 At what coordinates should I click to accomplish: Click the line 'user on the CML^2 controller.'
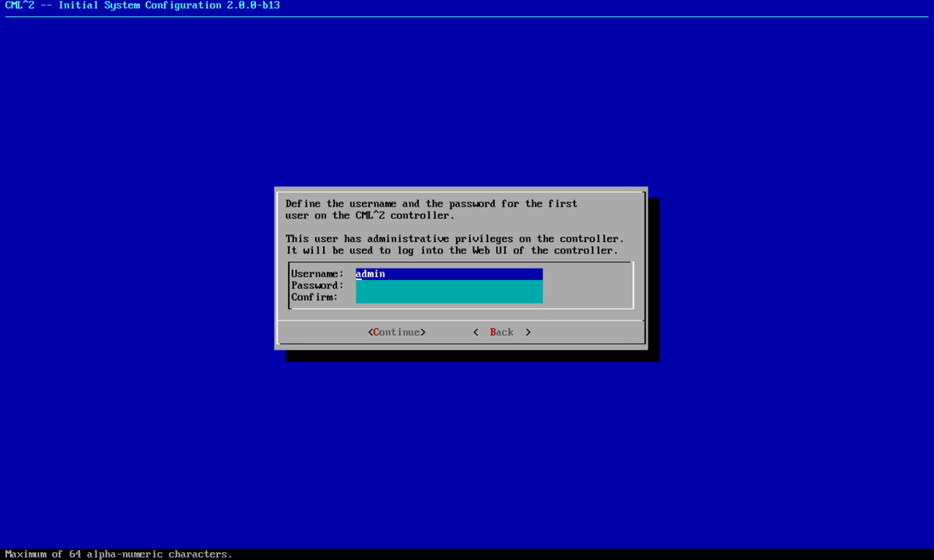[370, 215]
